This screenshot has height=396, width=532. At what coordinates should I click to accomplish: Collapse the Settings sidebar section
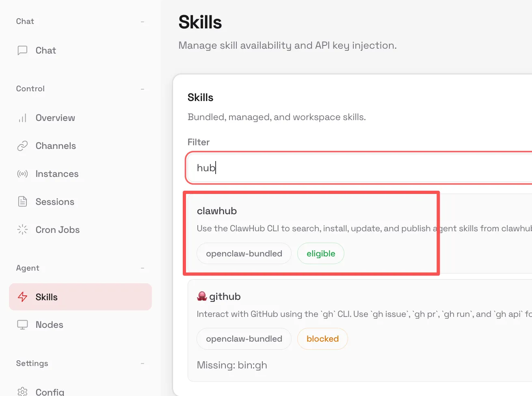(x=143, y=364)
